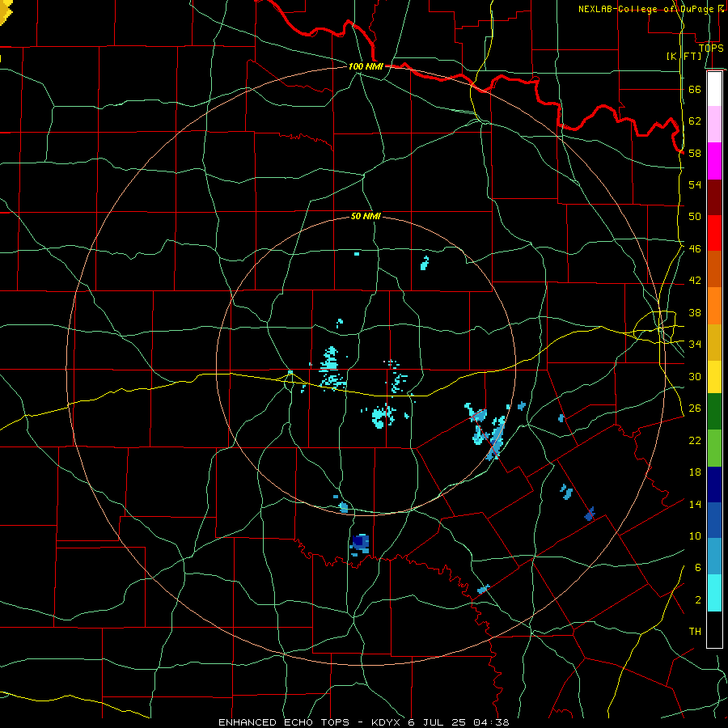Click the "10" legend value

(695, 536)
